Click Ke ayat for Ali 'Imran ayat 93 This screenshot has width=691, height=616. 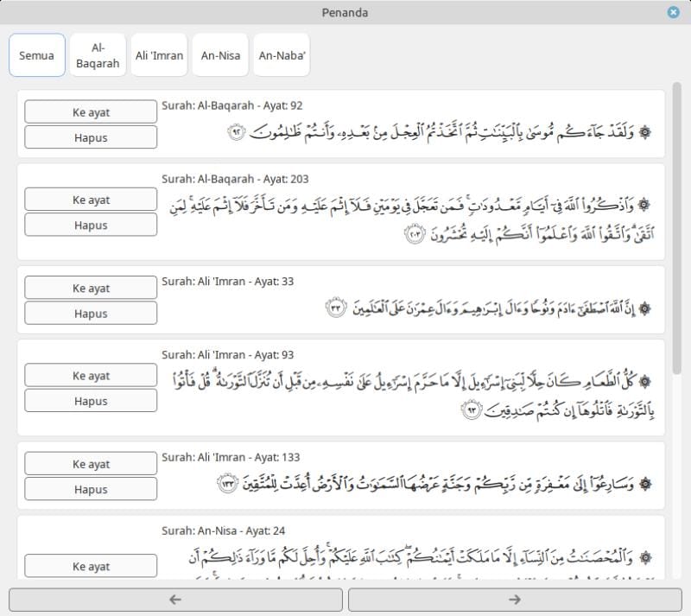pos(91,375)
